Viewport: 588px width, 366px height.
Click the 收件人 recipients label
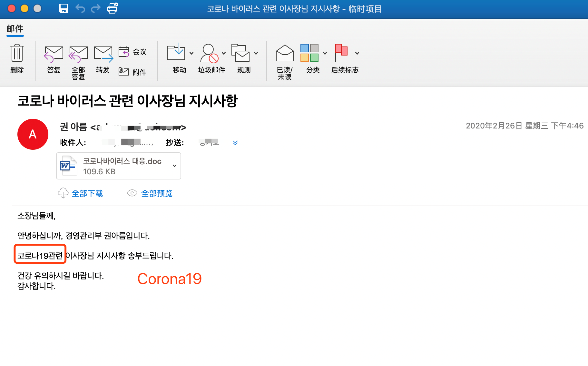(73, 143)
